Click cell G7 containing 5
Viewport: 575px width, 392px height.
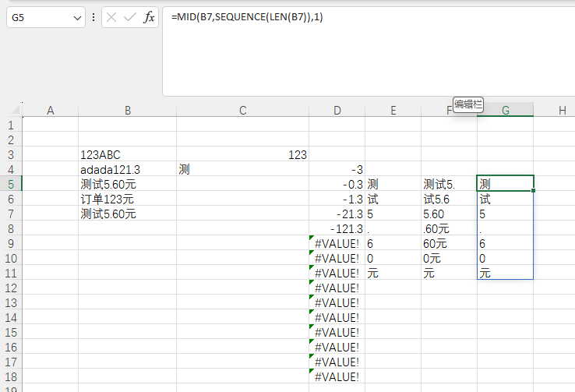point(506,214)
